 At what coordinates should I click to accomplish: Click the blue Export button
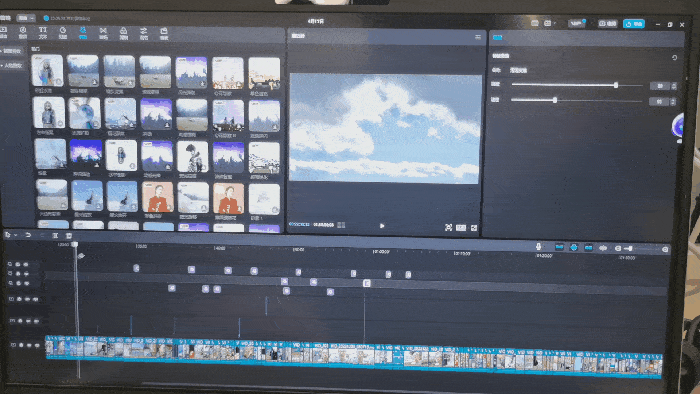point(633,24)
